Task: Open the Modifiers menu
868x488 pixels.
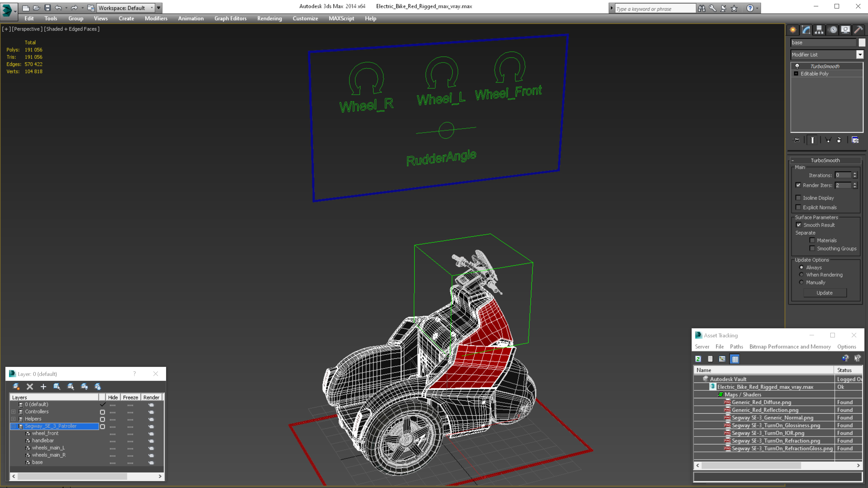Action: coord(156,18)
